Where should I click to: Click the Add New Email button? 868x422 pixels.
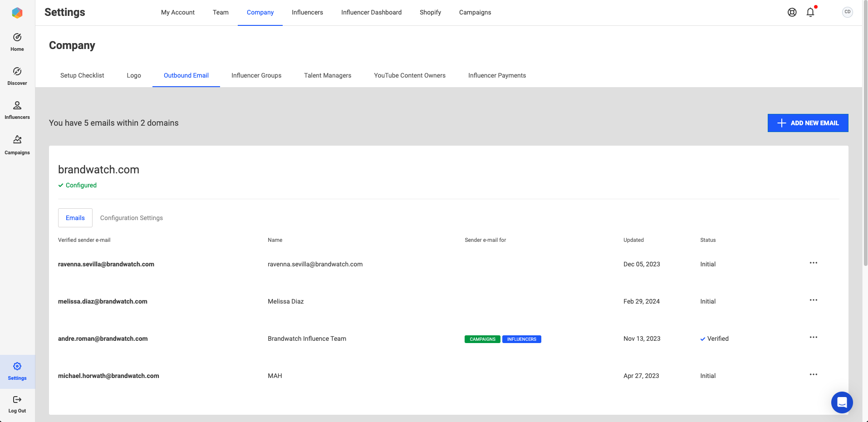(808, 123)
